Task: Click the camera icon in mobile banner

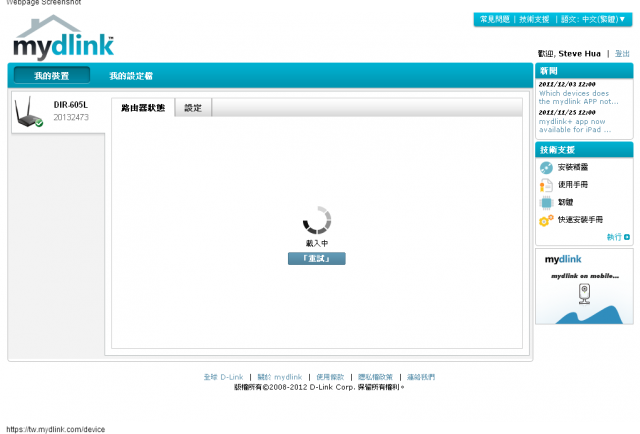Action: tap(584, 294)
